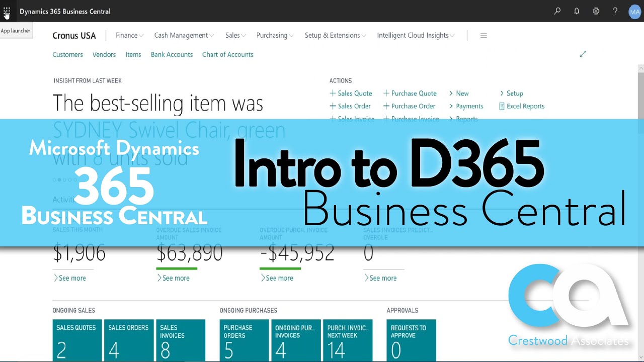The height and width of the screenshot is (362, 644).
Task: Open the Vendors list
Action: 104,54
